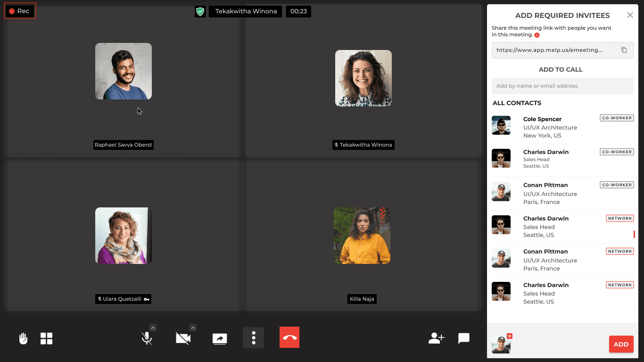Expand microphone options arrow
The height and width of the screenshot is (362, 644).
(x=153, y=328)
